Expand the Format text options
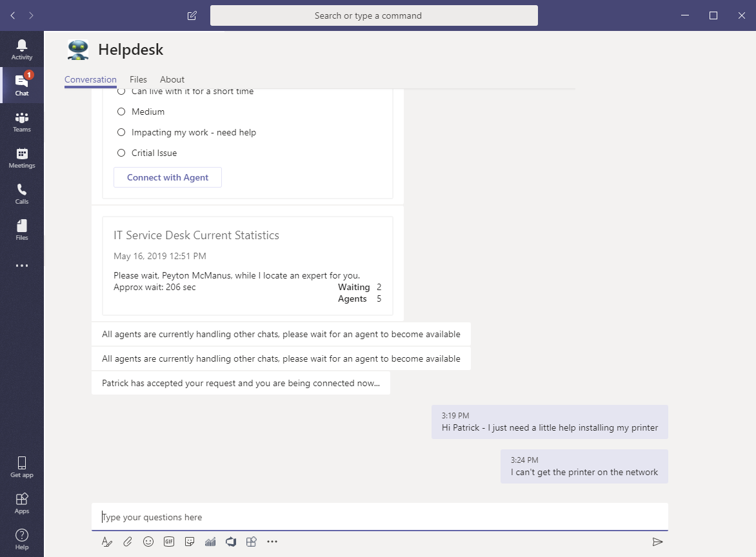 click(106, 542)
